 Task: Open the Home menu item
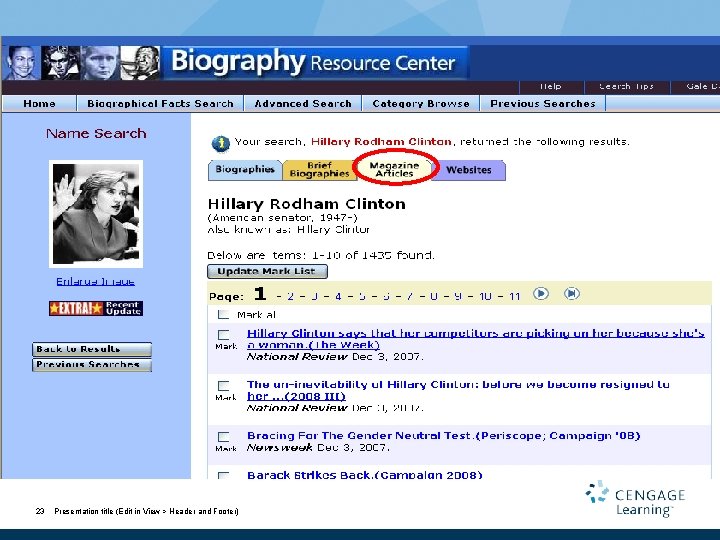(x=39, y=104)
